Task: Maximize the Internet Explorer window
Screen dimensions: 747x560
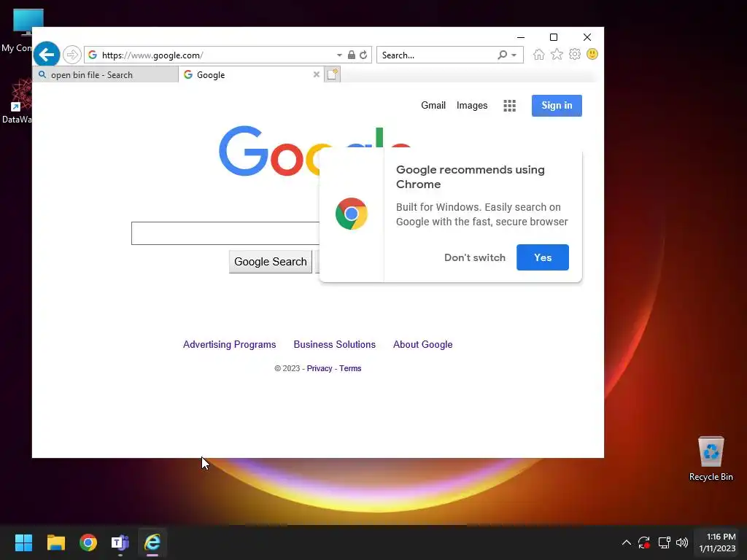Action: pos(554,37)
